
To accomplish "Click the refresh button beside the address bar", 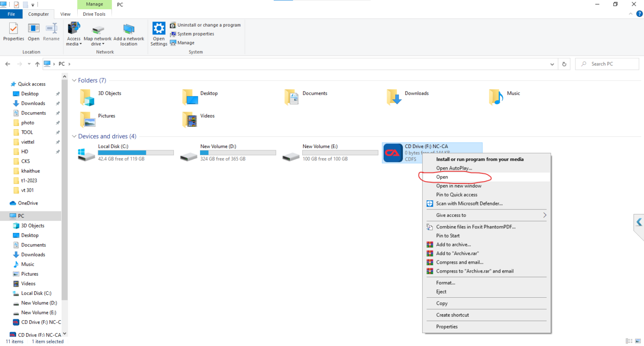I will (564, 64).
